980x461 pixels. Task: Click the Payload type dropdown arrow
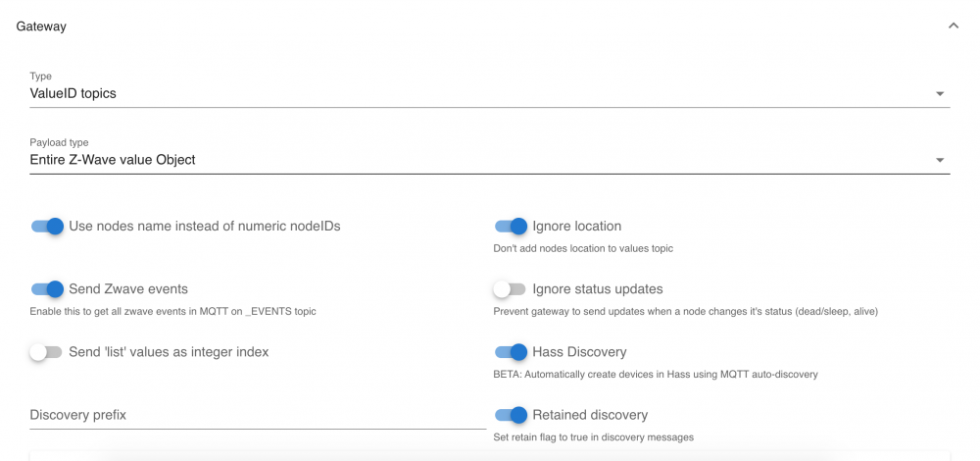(940, 160)
